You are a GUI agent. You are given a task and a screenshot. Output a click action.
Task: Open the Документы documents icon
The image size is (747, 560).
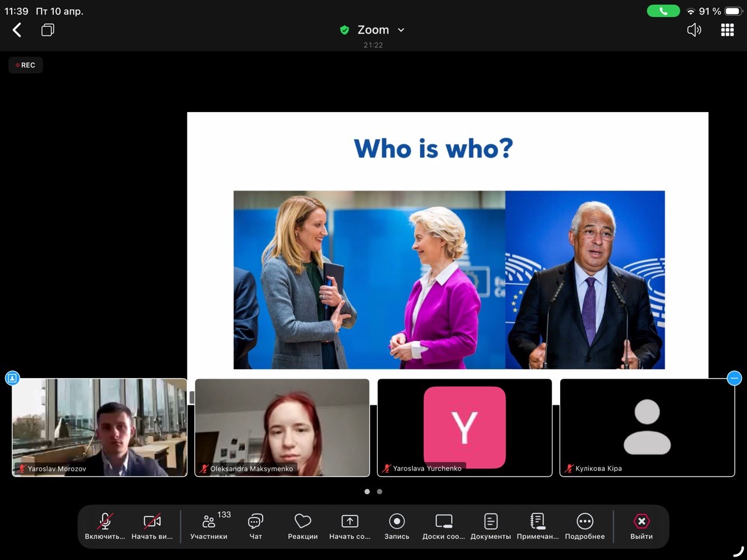(x=491, y=521)
